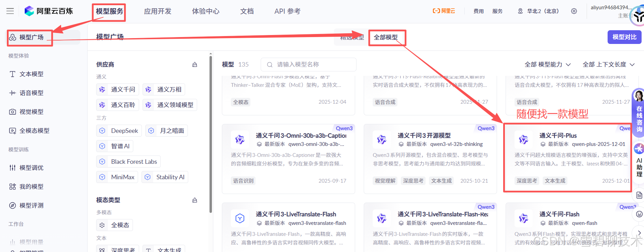Filter by MiniMax supplier
The width and height of the screenshot is (644, 252).
(x=117, y=177)
